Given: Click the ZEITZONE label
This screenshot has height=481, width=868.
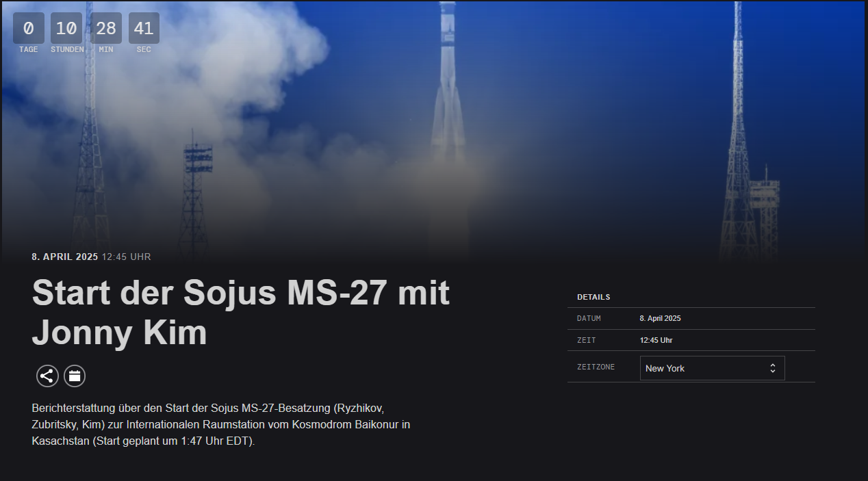Looking at the screenshot, I should (x=596, y=367).
